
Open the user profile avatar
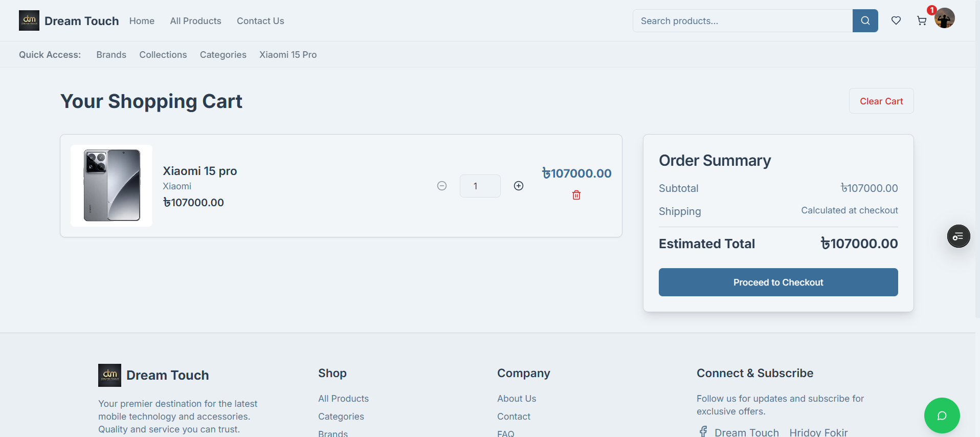click(945, 18)
